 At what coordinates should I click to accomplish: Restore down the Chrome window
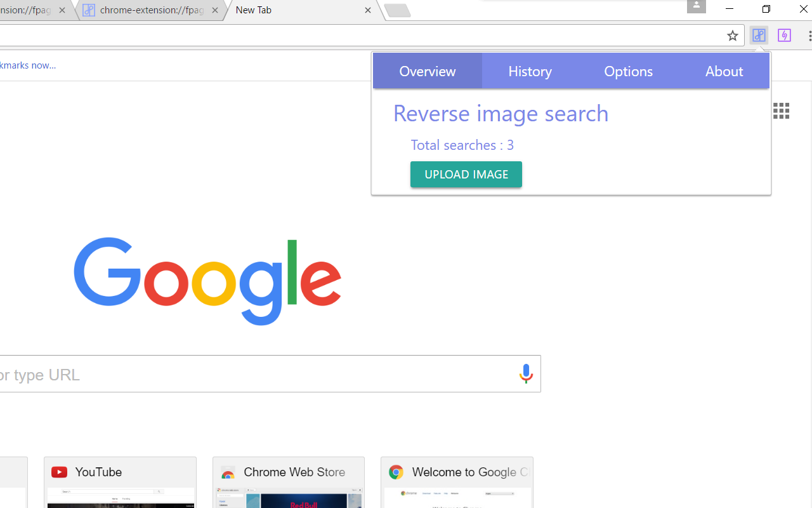[x=766, y=9]
